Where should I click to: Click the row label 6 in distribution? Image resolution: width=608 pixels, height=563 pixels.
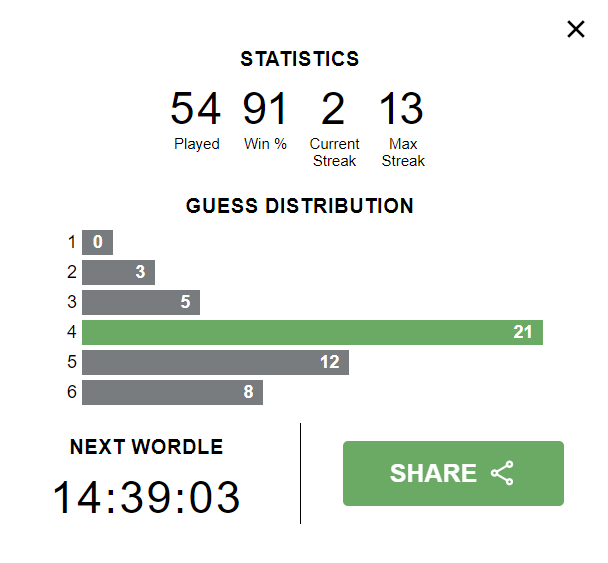point(72,392)
